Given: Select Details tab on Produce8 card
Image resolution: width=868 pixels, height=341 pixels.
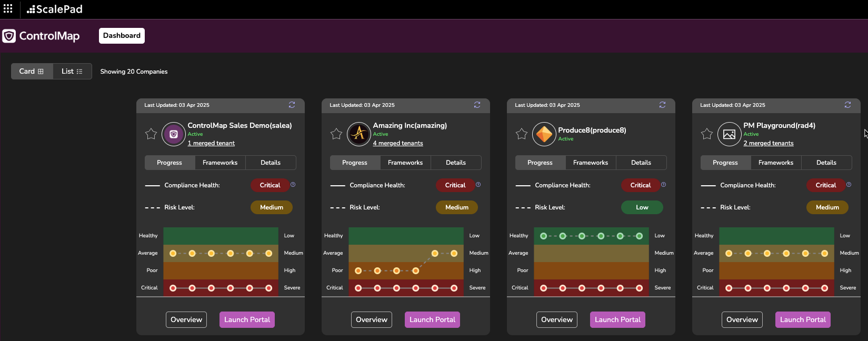Looking at the screenshot, I should 641,163.
